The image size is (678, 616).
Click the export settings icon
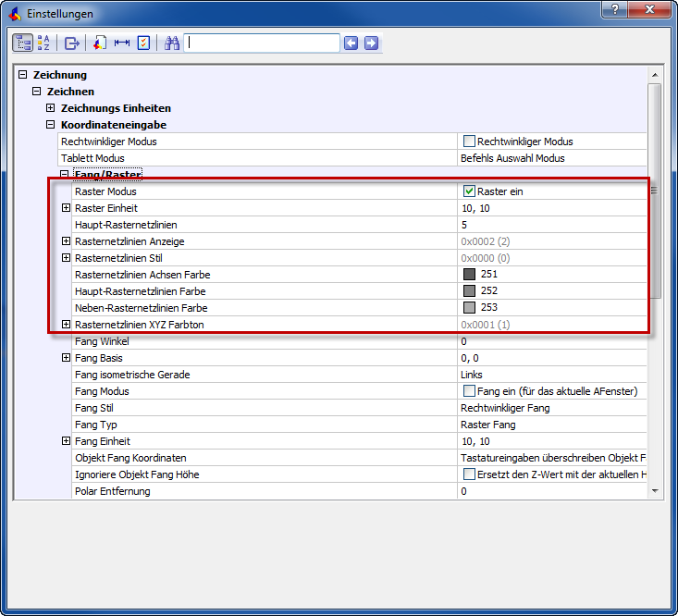[71, 43]
